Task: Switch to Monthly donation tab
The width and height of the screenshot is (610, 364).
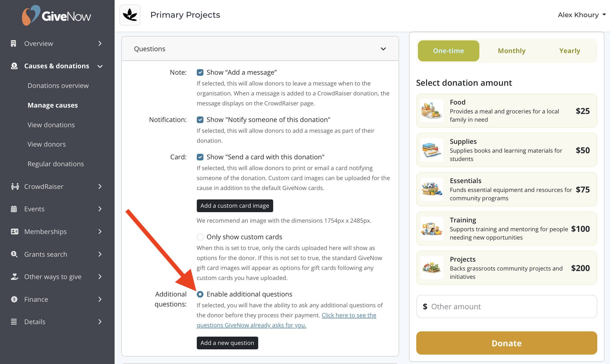Action: coord(511,51)
